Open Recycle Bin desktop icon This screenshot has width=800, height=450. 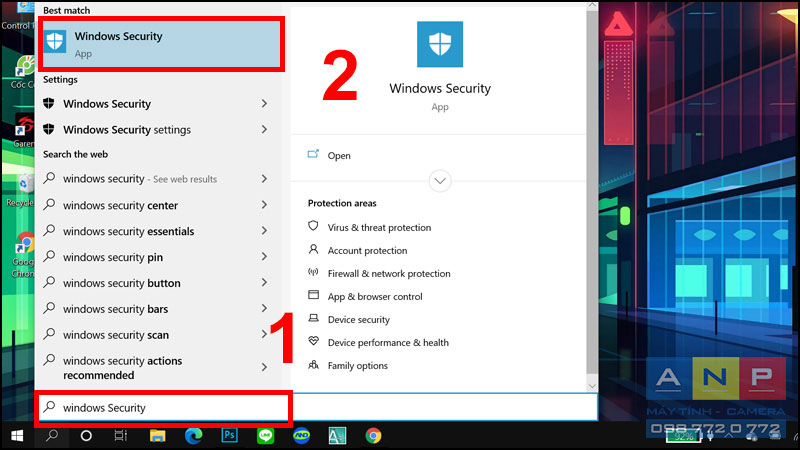pyautogui.click(x=20, y=191)
